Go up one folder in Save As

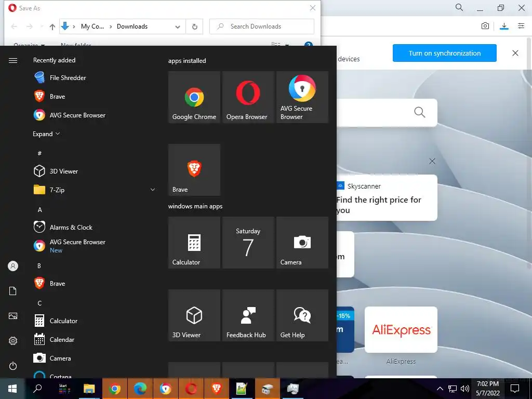(x=52, y=26)
